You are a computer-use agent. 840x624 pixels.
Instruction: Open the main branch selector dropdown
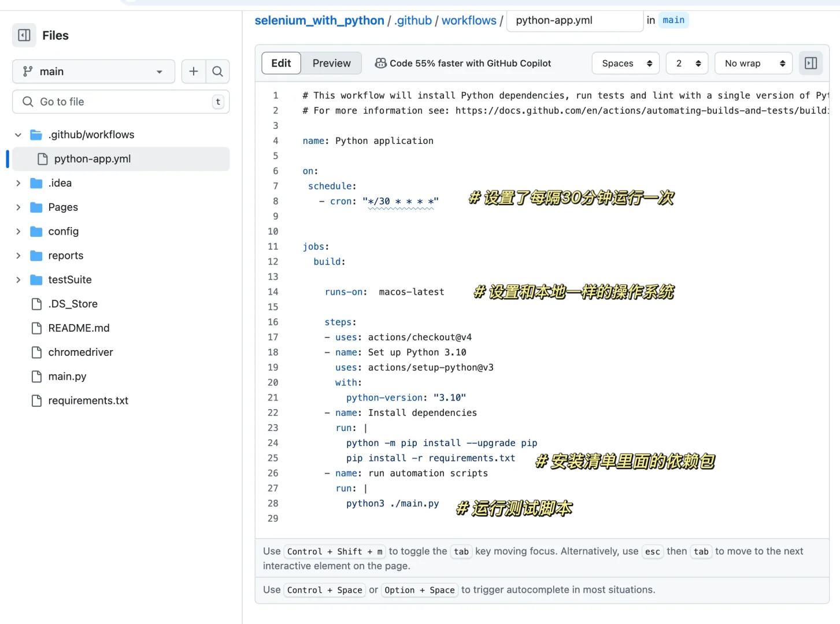[94, 71]
